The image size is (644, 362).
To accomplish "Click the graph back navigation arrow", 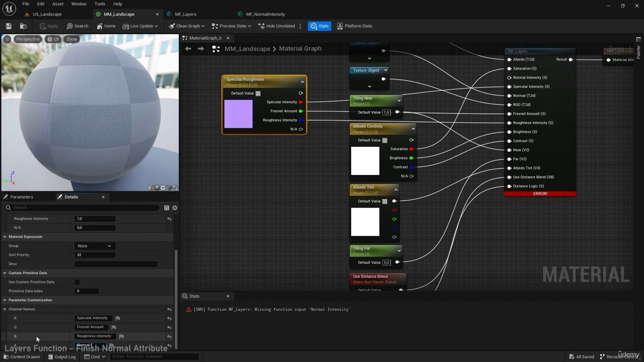I will pos(188,49).
